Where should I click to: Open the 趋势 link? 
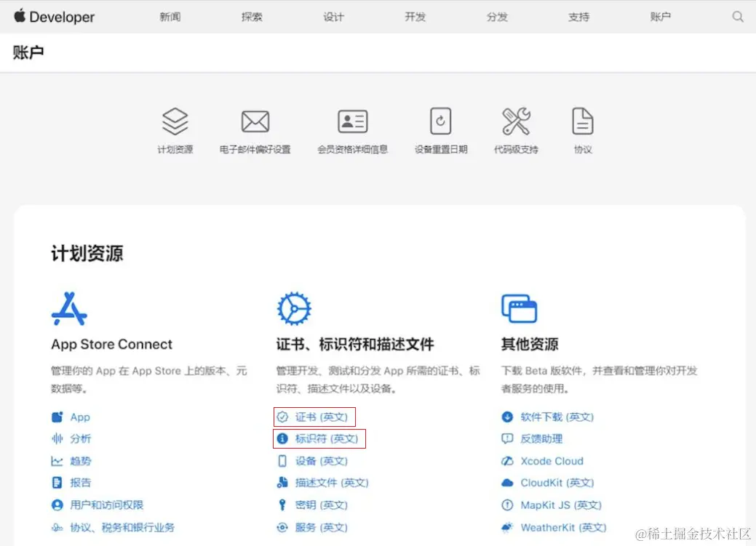pyautogui.click(x=81, y=461)
